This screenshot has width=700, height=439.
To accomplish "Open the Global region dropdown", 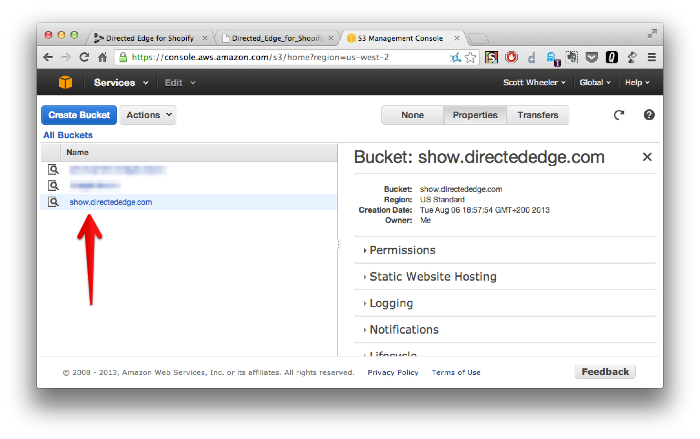I will pyautogui.click(x=595, y=83).
